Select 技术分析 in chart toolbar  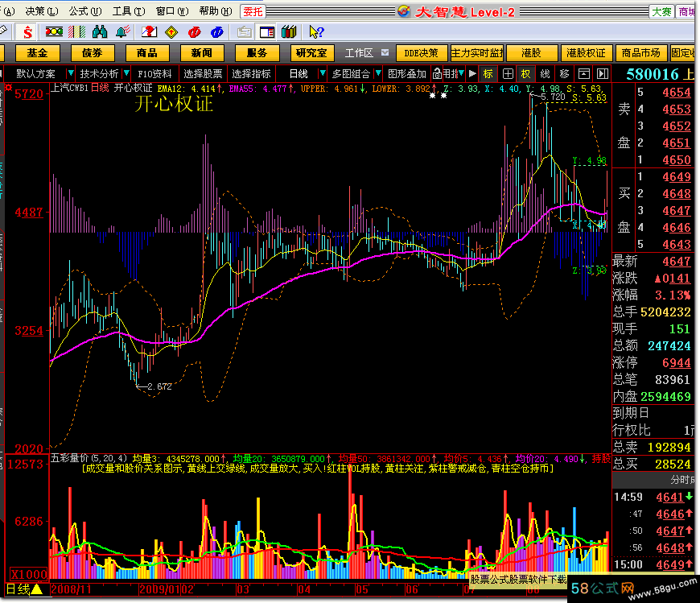[x=99, y=73]
